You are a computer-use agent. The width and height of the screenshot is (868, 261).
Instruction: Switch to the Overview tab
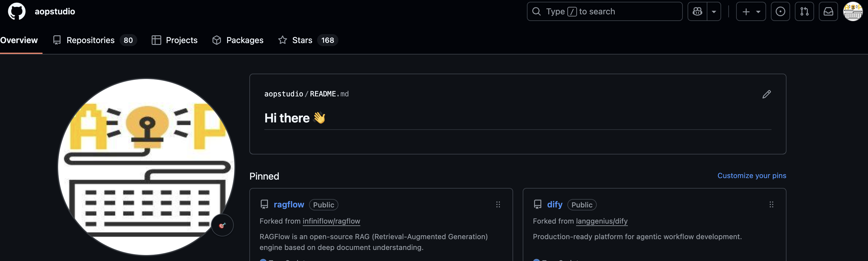pos(19,40)
